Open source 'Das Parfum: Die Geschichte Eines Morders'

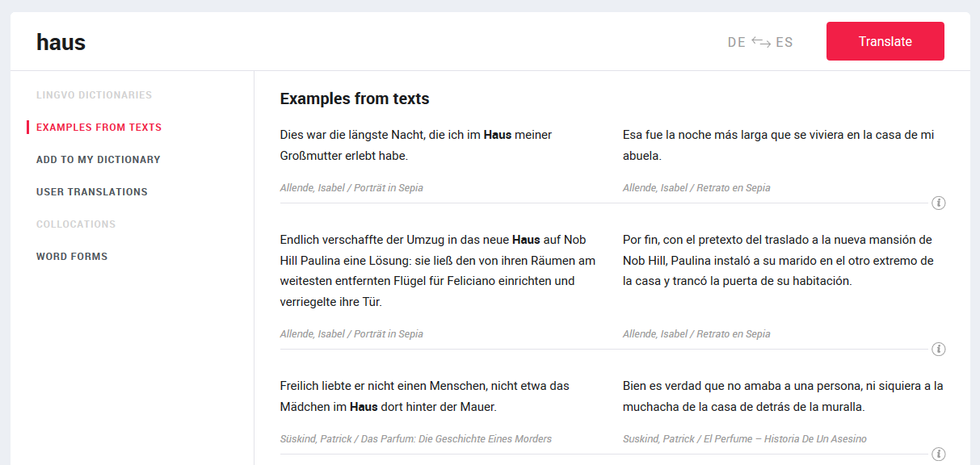[416, 439]
